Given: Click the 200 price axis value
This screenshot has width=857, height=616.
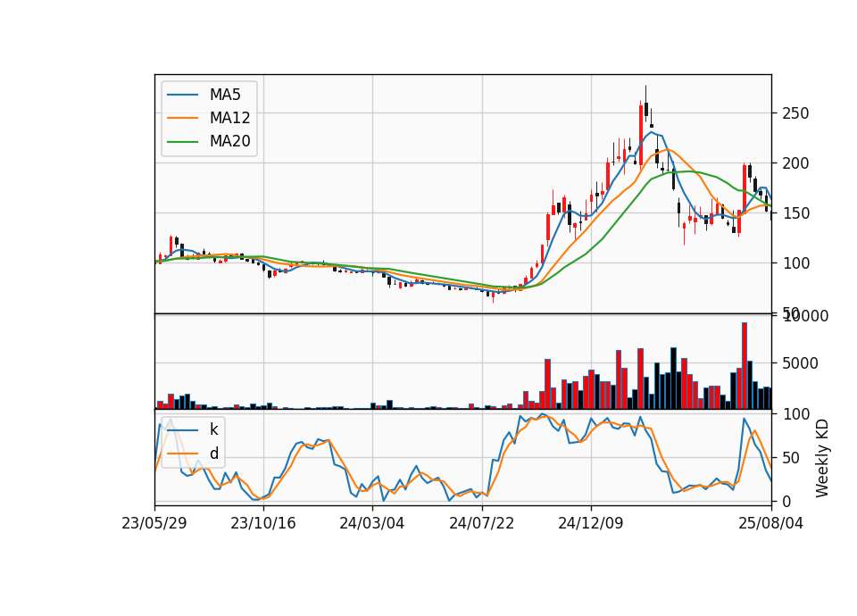Looking at the screenshot, I should pos(795,163).
